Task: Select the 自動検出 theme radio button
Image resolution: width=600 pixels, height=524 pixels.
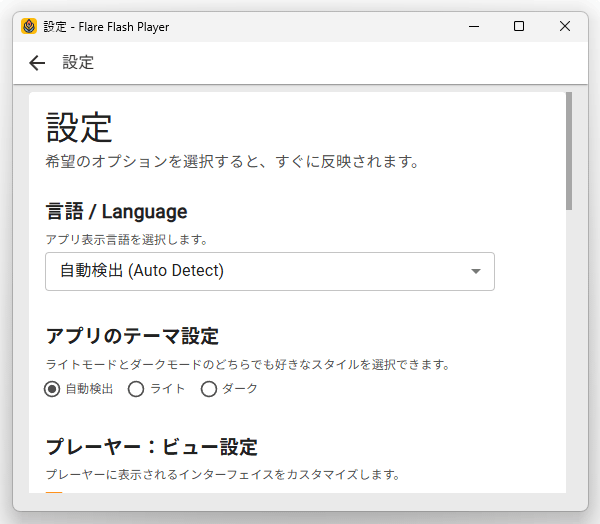Action: tap(52, 389)
